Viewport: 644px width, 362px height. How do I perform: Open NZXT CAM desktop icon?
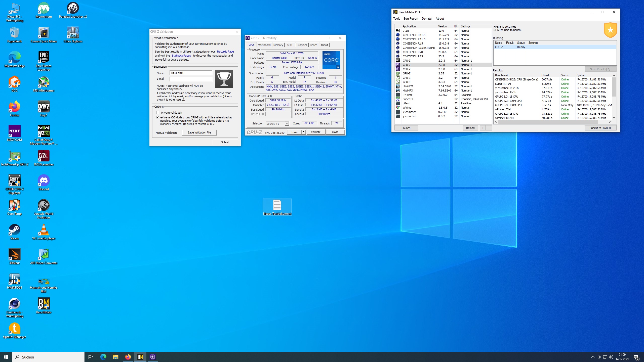click(x=14, y=133)
